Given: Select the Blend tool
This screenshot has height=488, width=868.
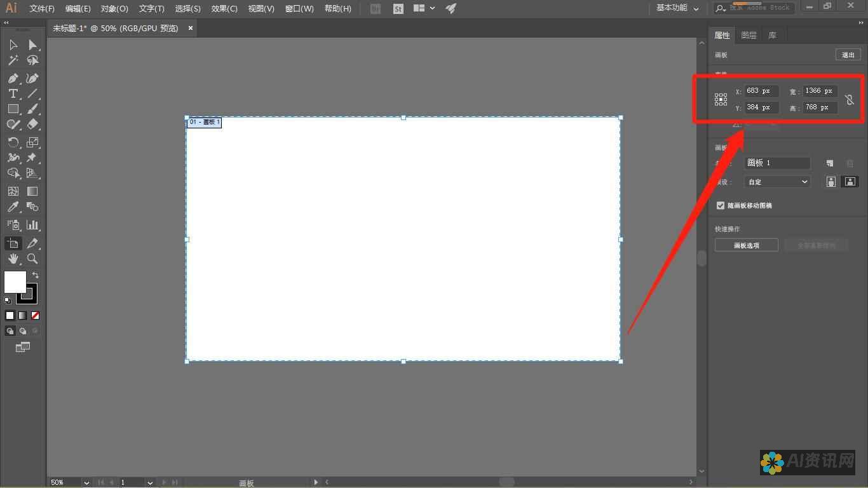Looking at the screenshot, I should point(32,207).
